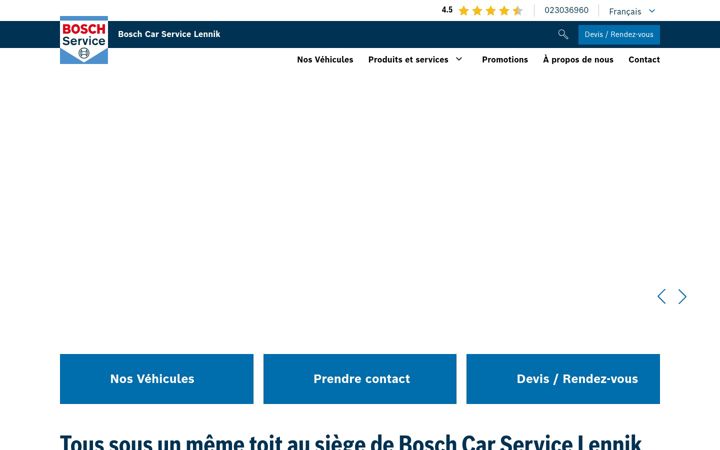Click the 4.5 star rating stars

click(490, 11)
